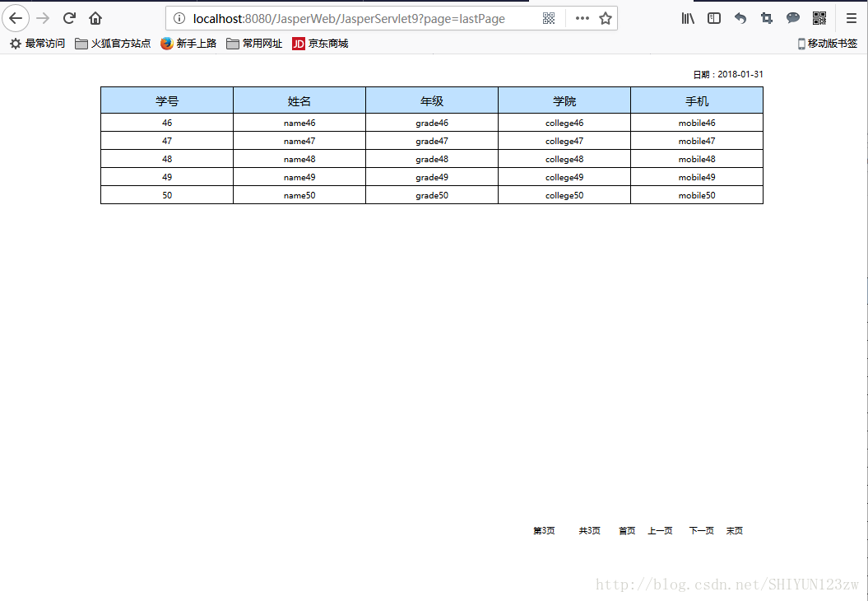
Task: Click the date text 日期：2018-01-31
Action: point(728,74)
